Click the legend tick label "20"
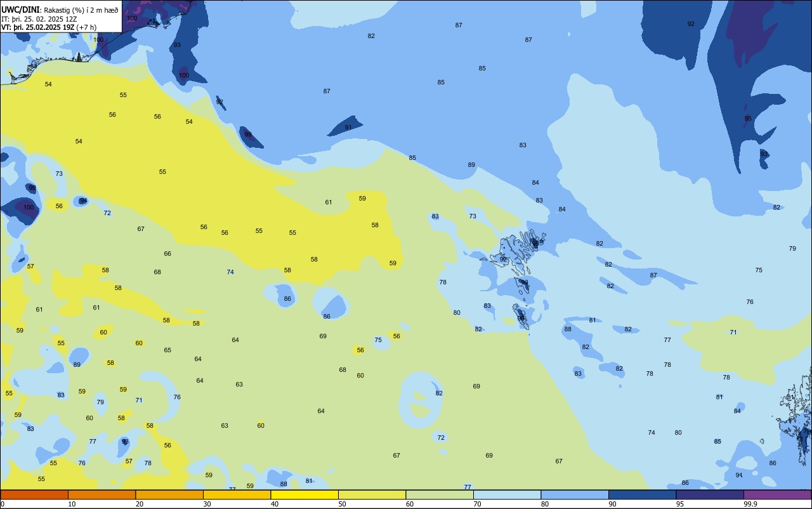Viewport: 812px width, 509px height. (x=140, y=504)
